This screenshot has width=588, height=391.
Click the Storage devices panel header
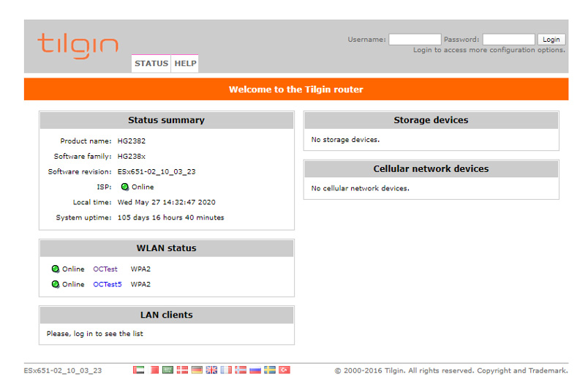pos(431,120)
